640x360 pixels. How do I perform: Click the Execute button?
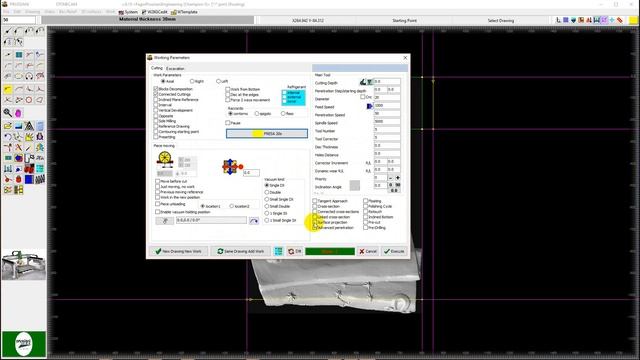coord(394,251)
